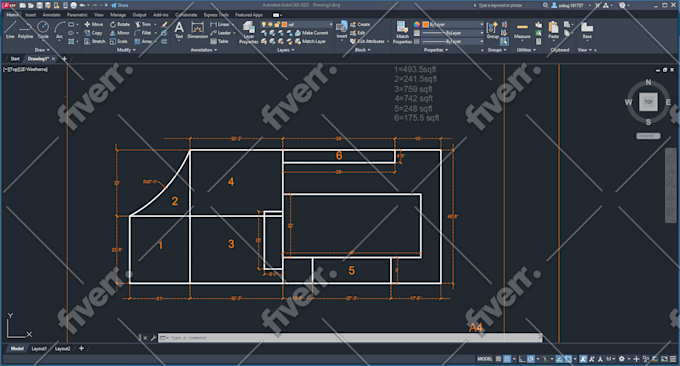Open the Parametric ribbon tab
The height and width of the screenshot is (366, 680).
77,15
